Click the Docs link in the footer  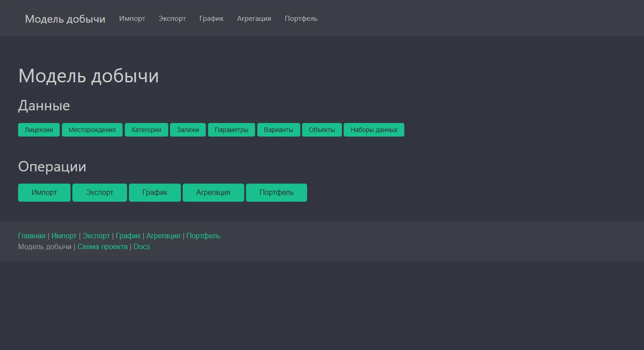(x=142, y=247)
